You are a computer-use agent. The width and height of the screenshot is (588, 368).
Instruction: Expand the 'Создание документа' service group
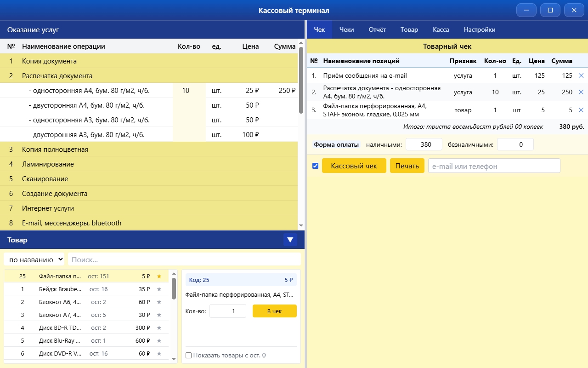pos(149,194)
